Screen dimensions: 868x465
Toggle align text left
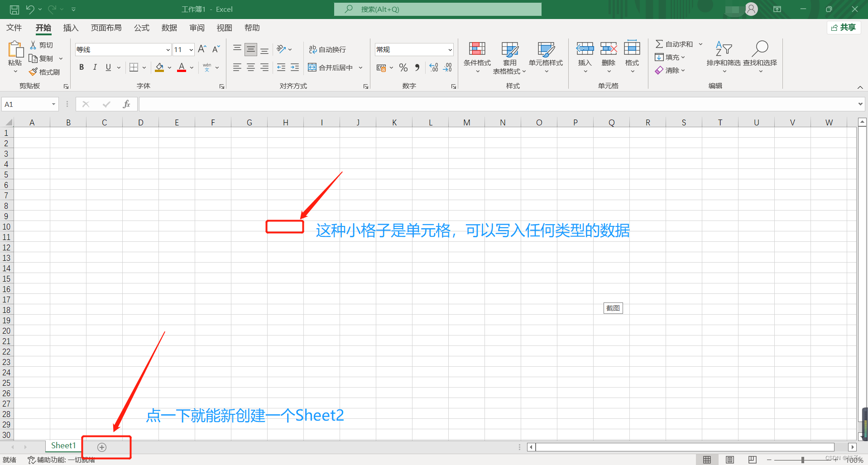[x=237, y=67]
